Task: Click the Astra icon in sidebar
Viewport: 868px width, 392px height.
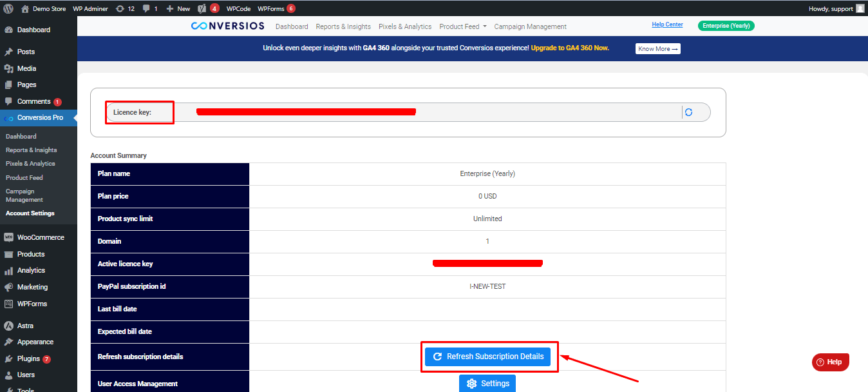Action: (9, 326)
